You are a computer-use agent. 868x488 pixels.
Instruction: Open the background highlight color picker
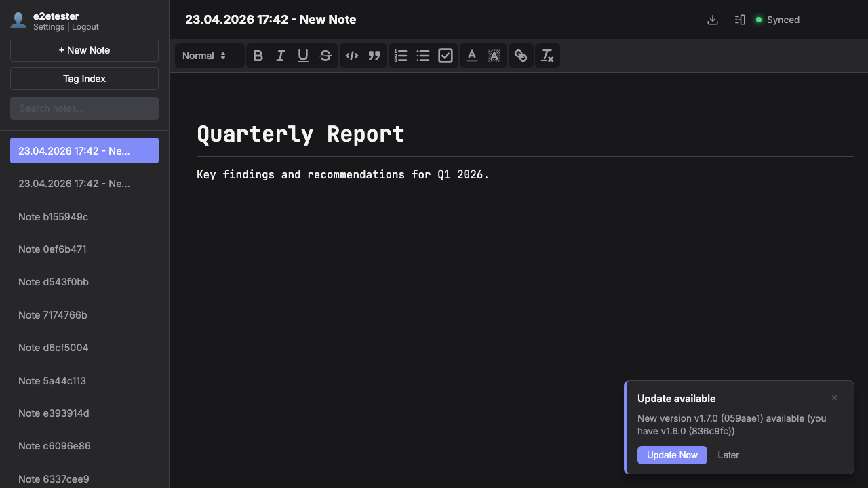pos(494,56)
